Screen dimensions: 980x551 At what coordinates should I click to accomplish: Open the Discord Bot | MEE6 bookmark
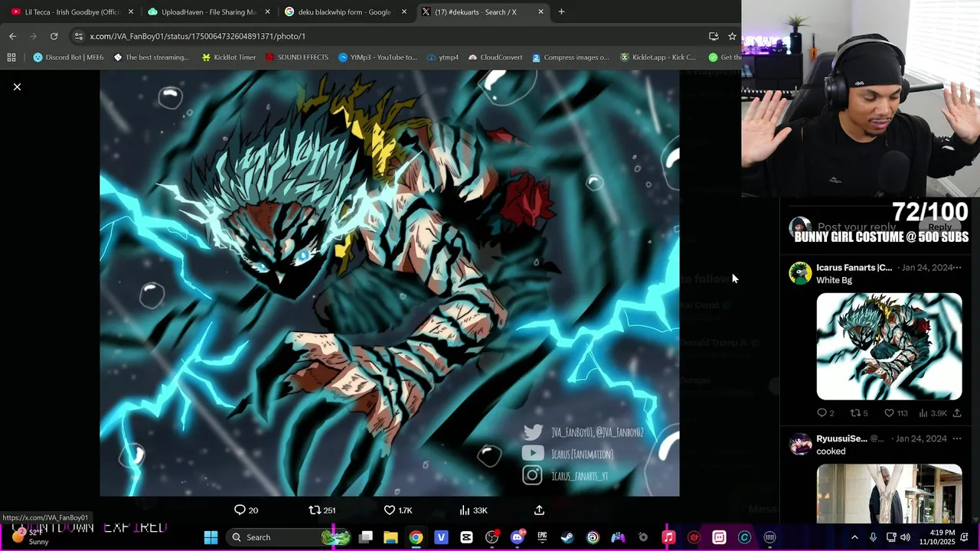68,57
